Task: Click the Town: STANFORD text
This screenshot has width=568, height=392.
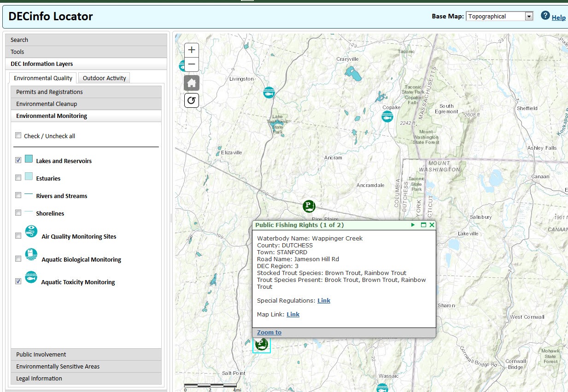Action: [x=282, y=252]
